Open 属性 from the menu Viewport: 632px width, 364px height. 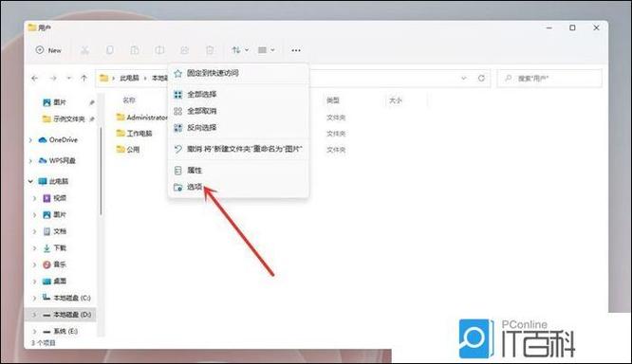[x=238, y=171]
